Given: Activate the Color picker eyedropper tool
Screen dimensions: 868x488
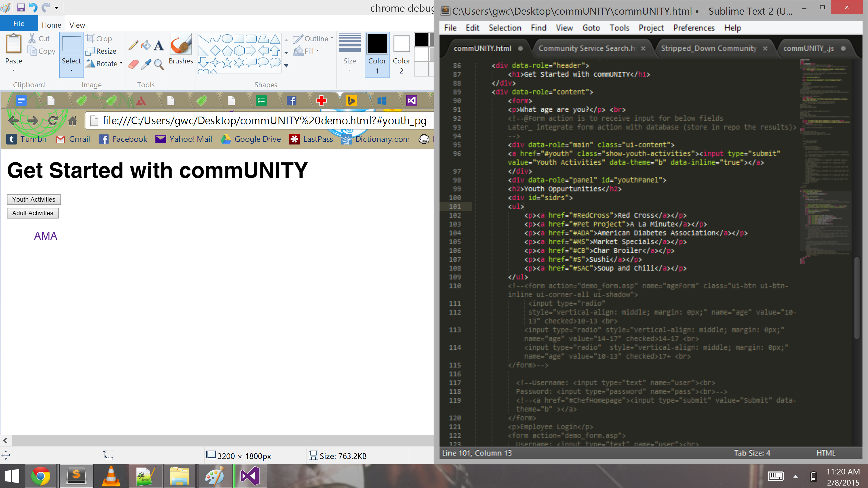Looking at the screenshot, I should (146, 64).
